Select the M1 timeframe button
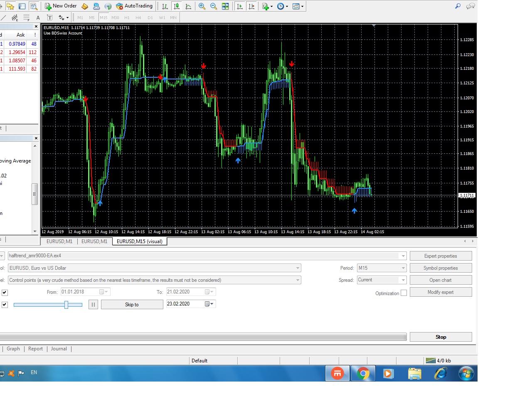The width and height of the screenshot is (532, 399). (x=80, y=17)
